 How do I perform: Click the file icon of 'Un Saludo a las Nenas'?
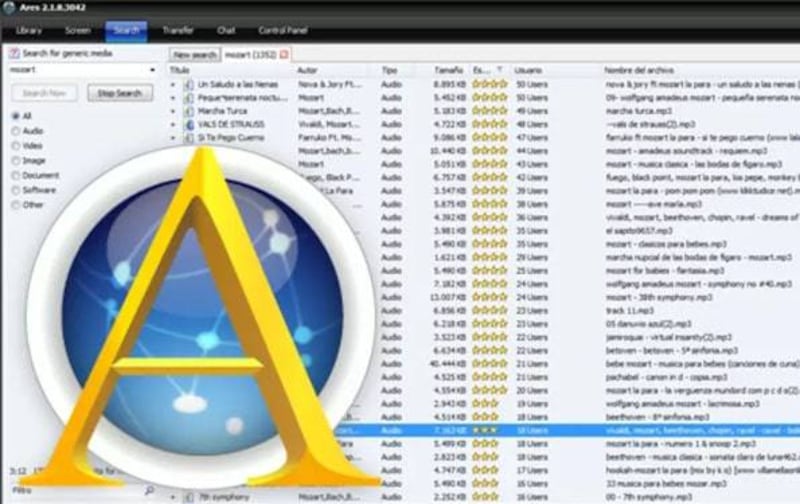[189, 85]
